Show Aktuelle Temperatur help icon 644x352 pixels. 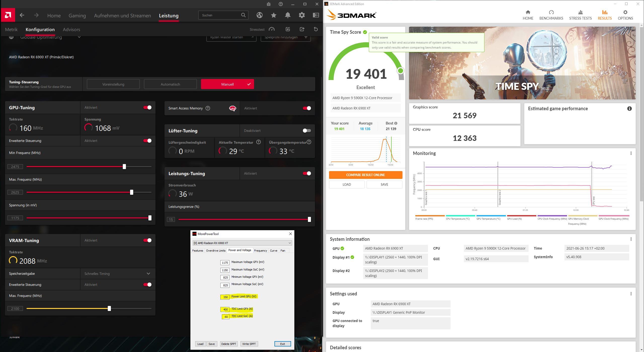259,142
